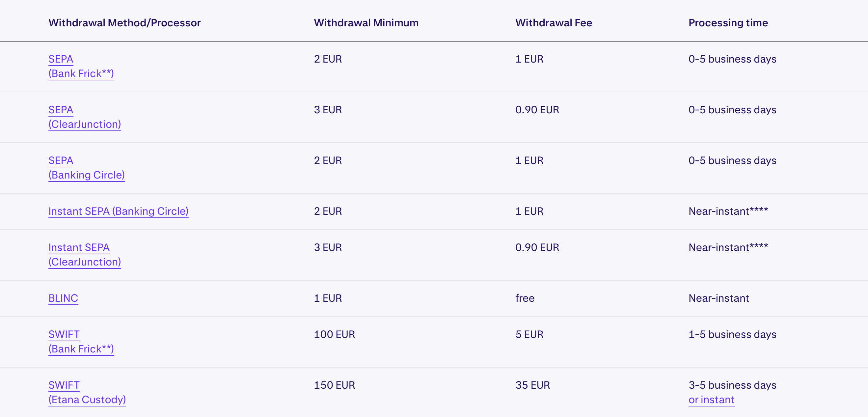Click the Withdrawal Method/Processor column header
Viewport: 868px width, 417px height.
click(x=124, y=23)
